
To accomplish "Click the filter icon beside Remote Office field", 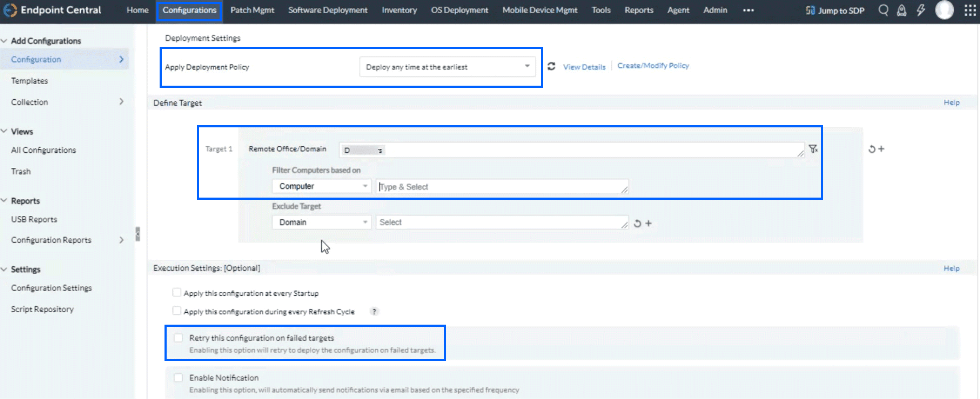I will [x=813, y=149].
